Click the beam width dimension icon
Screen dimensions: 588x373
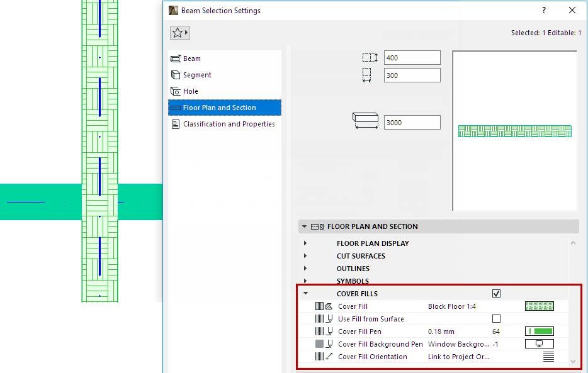click(x=367, y=75)
